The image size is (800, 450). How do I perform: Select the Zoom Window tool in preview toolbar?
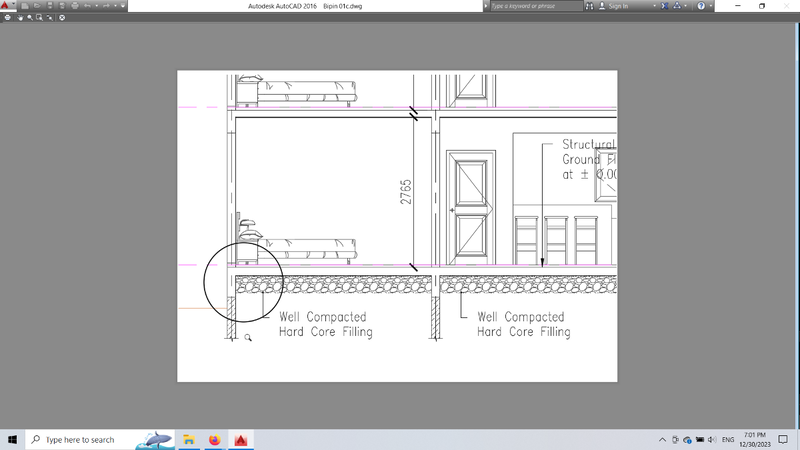coord(39,17)
